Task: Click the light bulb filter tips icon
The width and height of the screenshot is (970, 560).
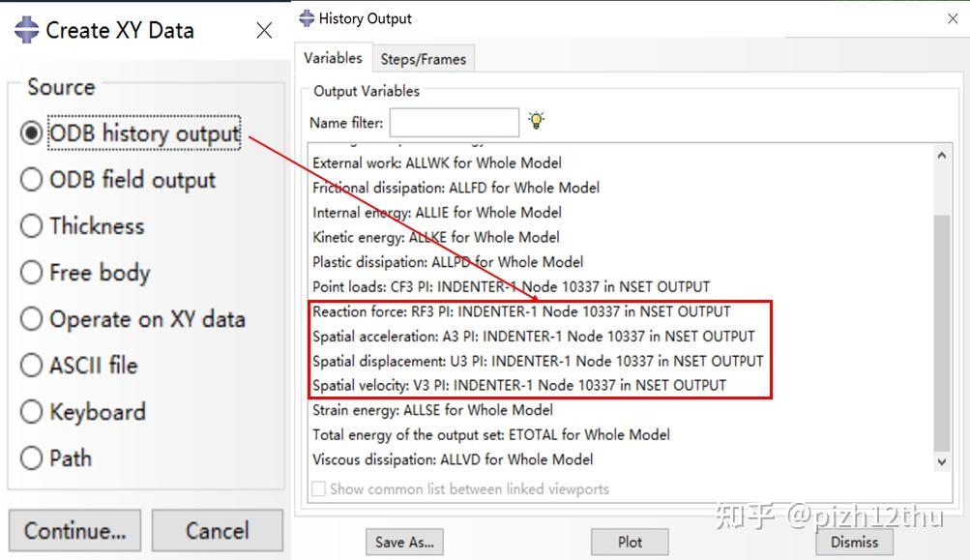Action: click(x=535, y=120)
